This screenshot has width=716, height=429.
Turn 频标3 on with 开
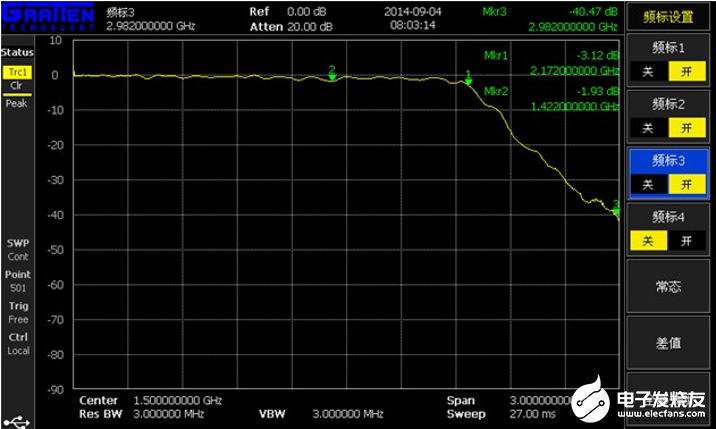pyautogui.click(x=687, y=185)
